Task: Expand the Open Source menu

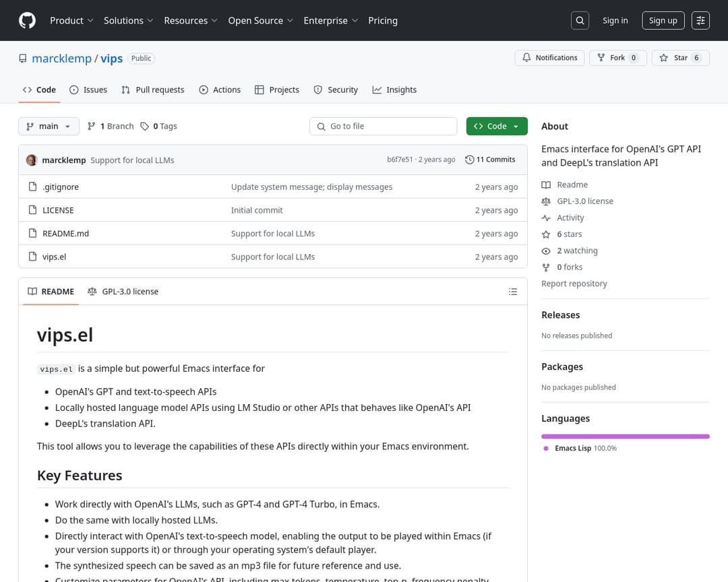Action: pos(260,20)
